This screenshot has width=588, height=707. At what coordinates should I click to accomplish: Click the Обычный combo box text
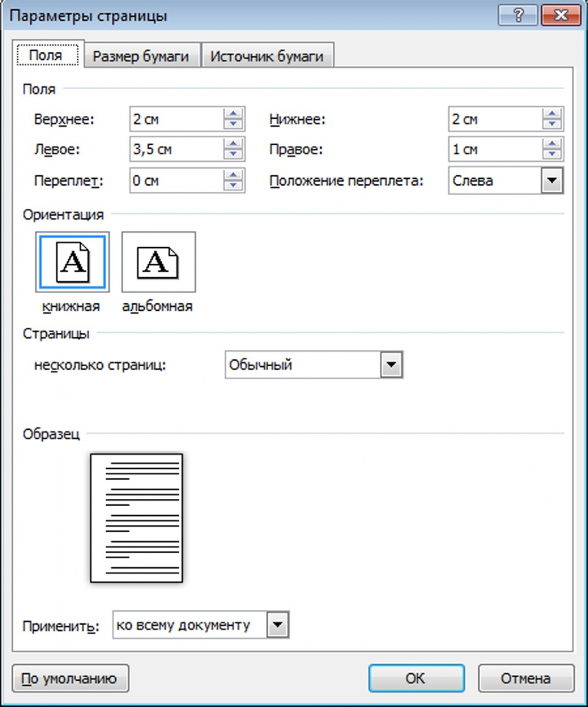(x=260, y=365)
